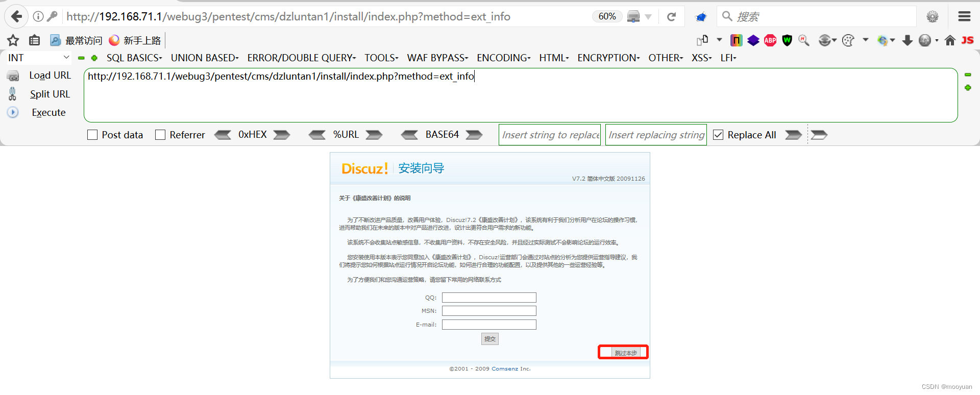Click the cookie palette extension icon
The height and width of the screenshot is (395, 980).
coord(848,40)
